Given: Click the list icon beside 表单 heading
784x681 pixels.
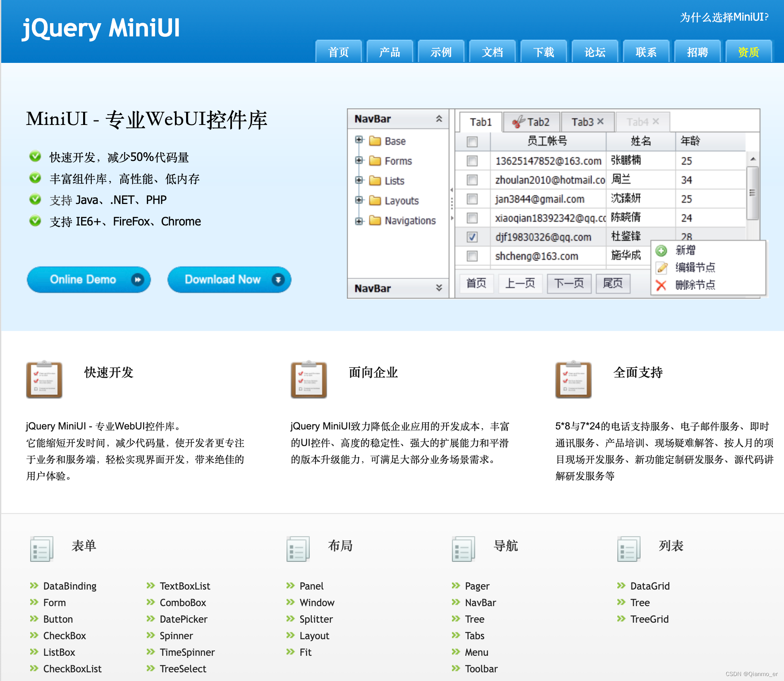Looking at the screenshot, I should pyautogui.click(x=42, y=549).
